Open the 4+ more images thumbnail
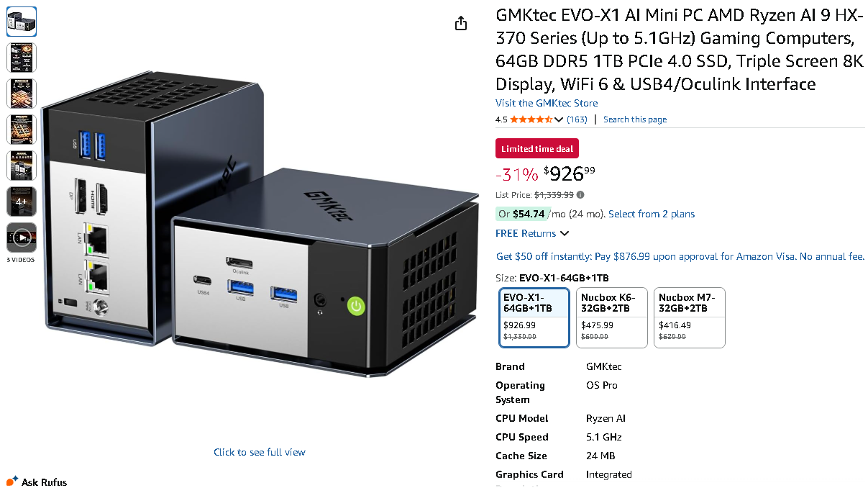 22,202
